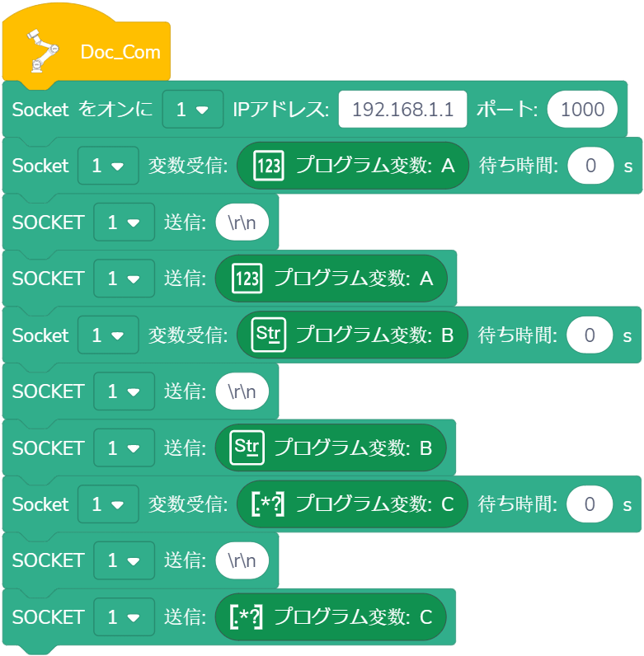This screenshot has width=644, height=656.
Task: Open the socket dropdown in the variable A receive block
Action: click(x=108, y=166)
